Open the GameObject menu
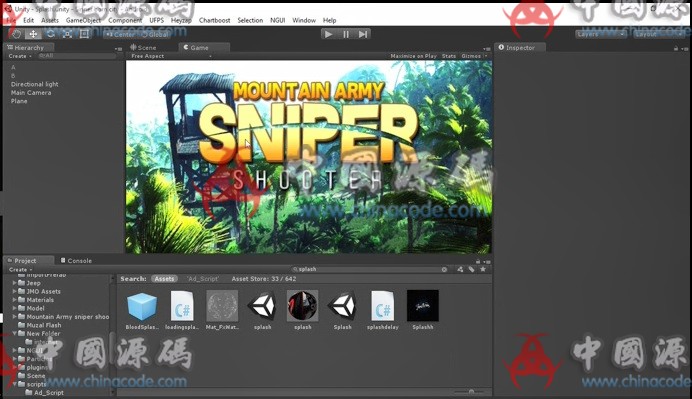The image size is (692, 399). point(83,20)
